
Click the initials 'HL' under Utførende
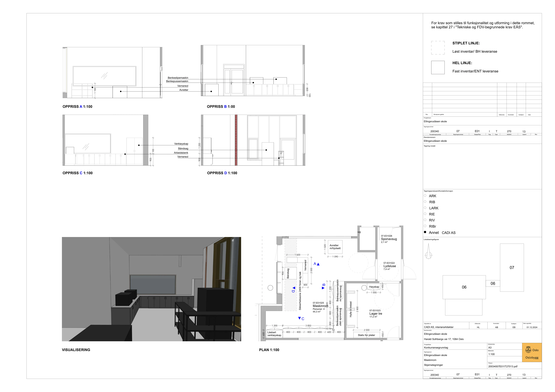478,327
